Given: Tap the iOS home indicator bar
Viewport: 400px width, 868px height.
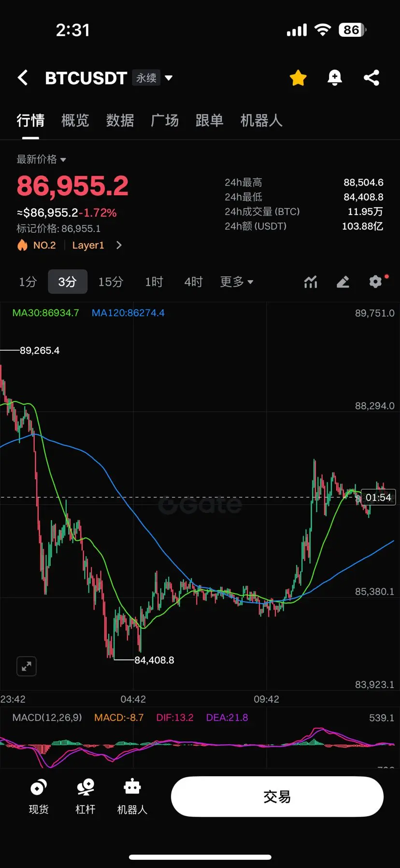Looking at the screenshot, I should click(x=200, y=857).
